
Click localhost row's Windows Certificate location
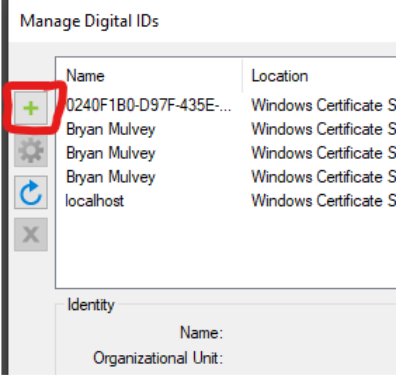pyautogui.click(x=323, y=201)
